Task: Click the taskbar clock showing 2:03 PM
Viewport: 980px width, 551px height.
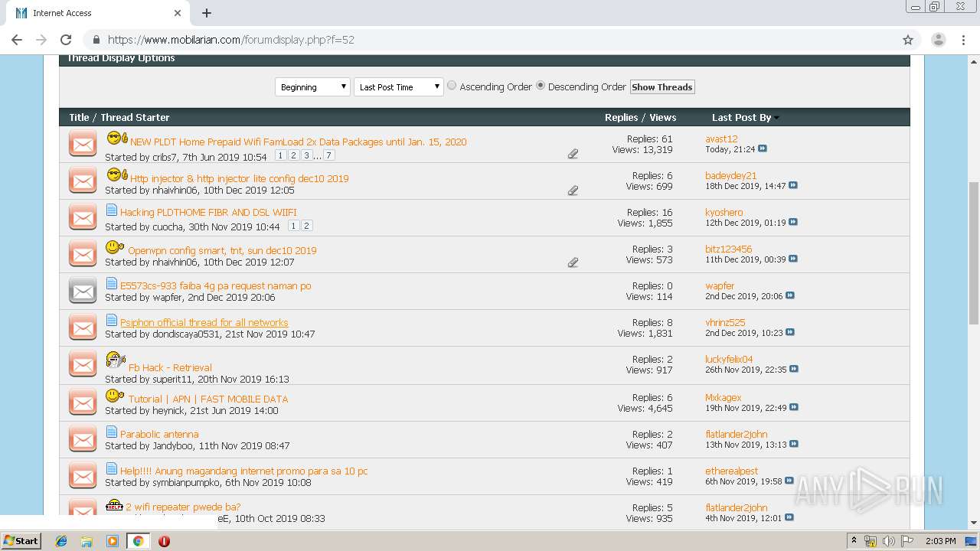Action: click(940, 541)
